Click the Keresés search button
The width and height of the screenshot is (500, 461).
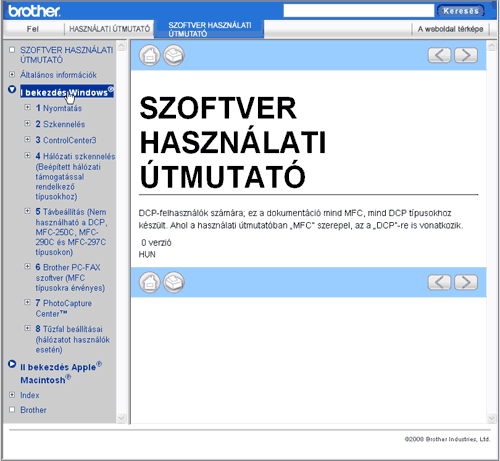461,11
